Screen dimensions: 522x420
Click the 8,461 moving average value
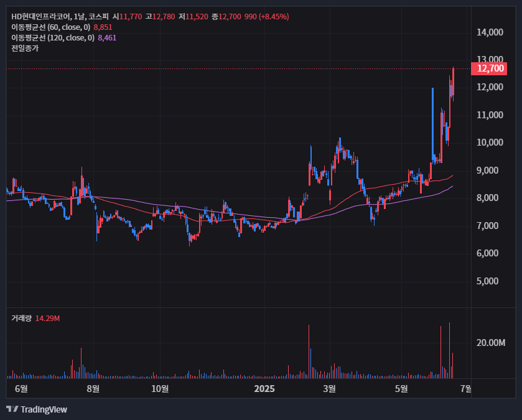pyautogui.click(x=107, y=38)
